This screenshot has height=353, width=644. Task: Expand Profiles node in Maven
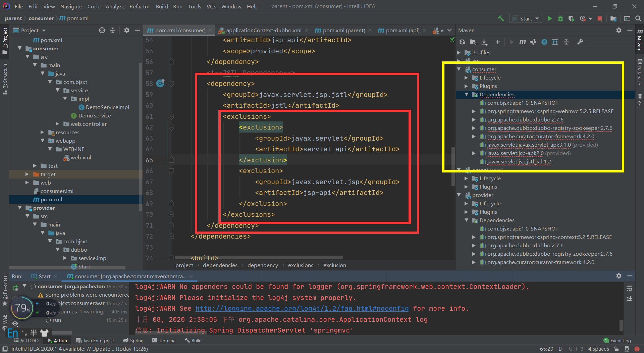coord(459,53)
